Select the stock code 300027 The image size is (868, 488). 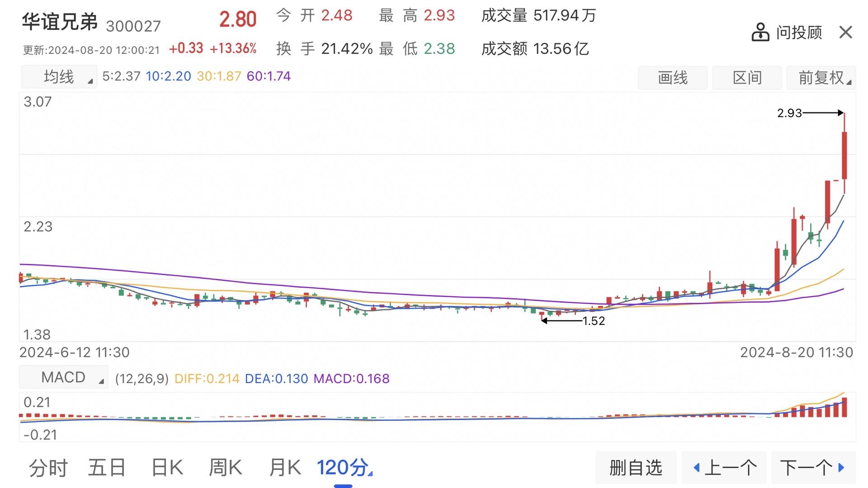pos(133,26)
